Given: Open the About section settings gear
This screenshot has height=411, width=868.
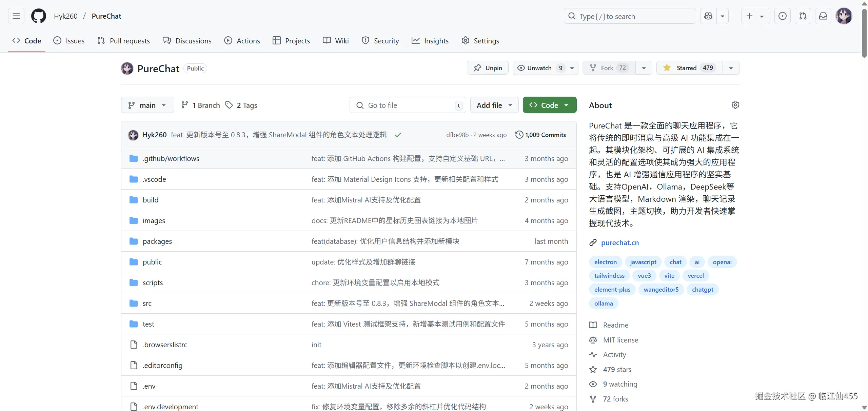Looking at the screenshot, I should point(735,105).
